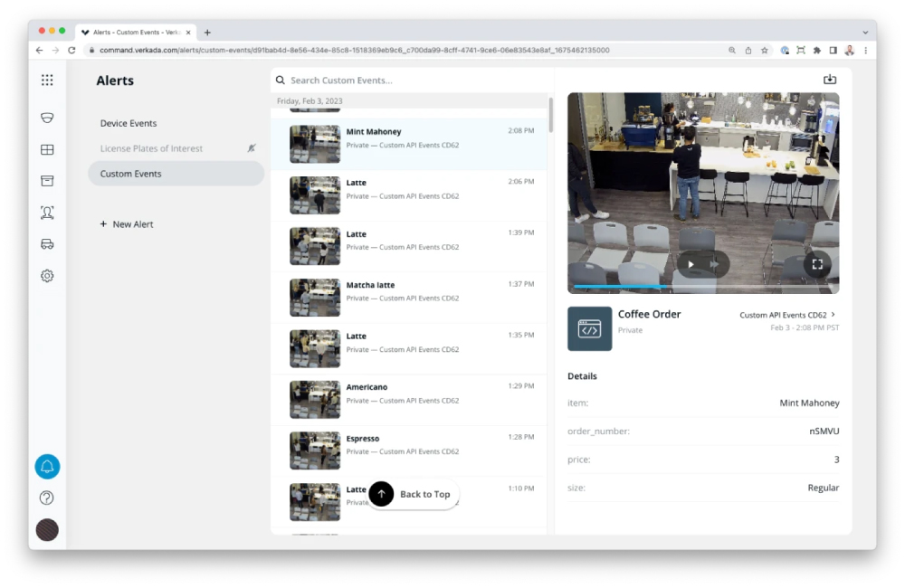Open the archive box icon in sidebar

coord(47,181)
